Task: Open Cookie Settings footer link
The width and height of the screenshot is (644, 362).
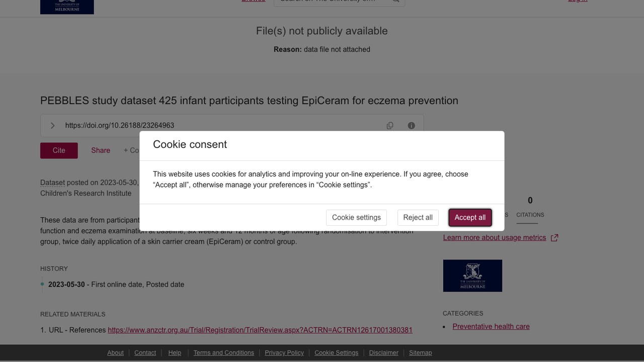Action: point(337,353)
